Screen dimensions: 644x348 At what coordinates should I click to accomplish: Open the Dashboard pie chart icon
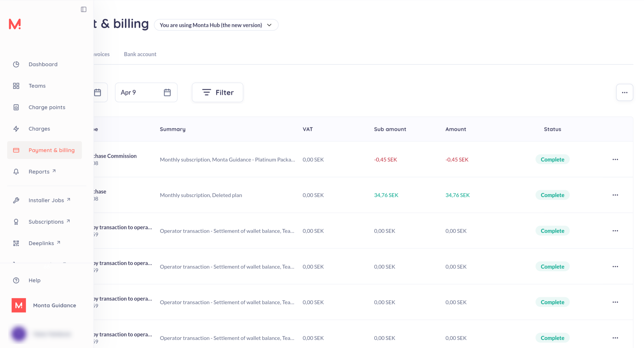coord(16,64)
